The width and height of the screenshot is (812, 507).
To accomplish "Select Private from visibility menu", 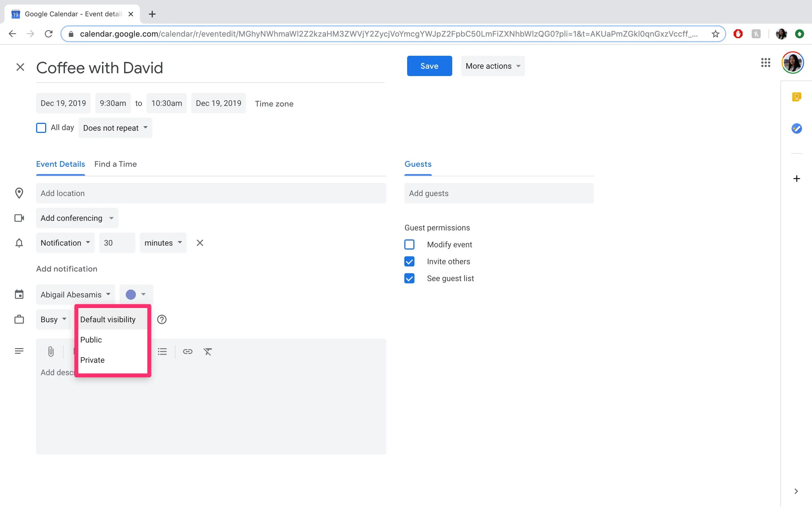I will pyautogui.click(x=92, y=360).
